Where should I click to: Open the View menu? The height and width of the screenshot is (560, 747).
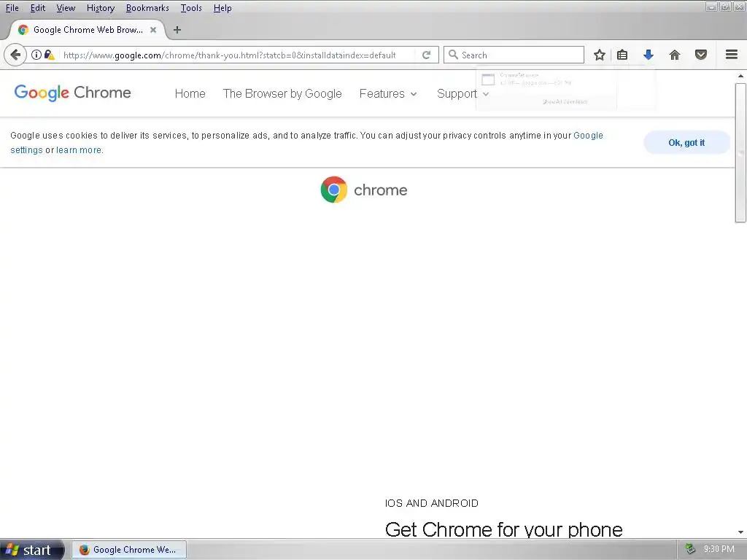pyautogui.click(x=66, y=7)
